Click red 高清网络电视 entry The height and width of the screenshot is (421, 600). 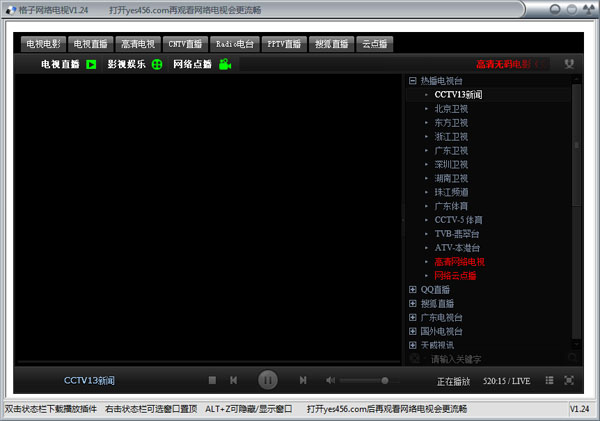[460, 262]
